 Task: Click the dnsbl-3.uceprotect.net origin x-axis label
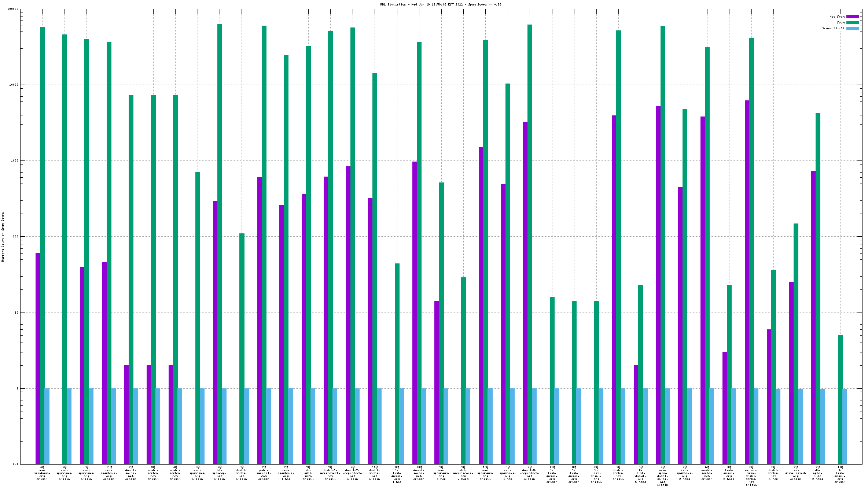click(x=530, y=473)
